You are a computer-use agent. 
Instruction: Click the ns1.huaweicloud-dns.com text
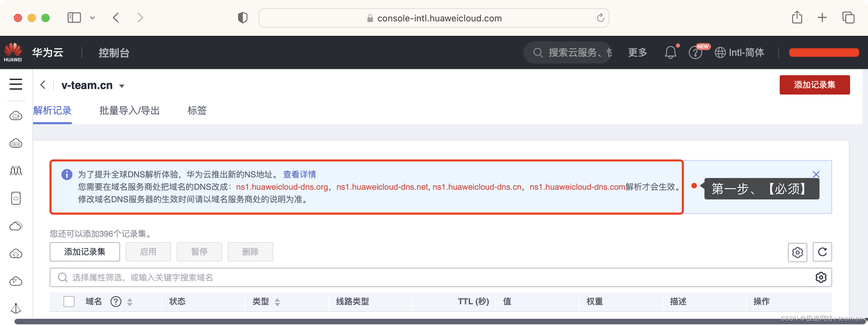(x=578, y=187)
